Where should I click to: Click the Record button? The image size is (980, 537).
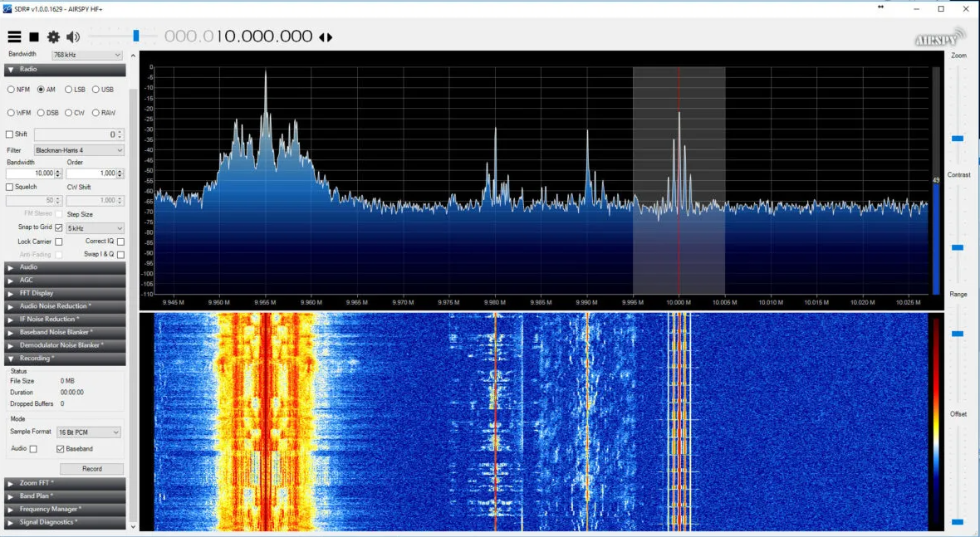coord(91,469)
